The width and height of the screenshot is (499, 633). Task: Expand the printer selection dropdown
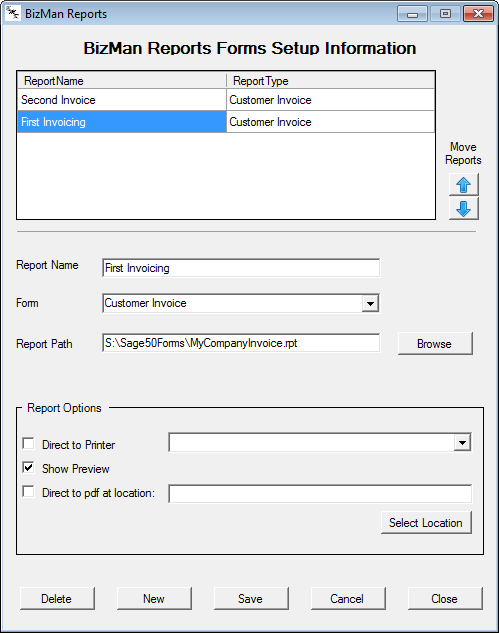(462, 443)
